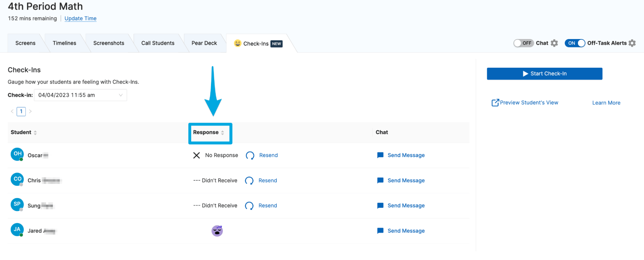Click chat bubble icon in Oscar's row

tap(380, 155)
